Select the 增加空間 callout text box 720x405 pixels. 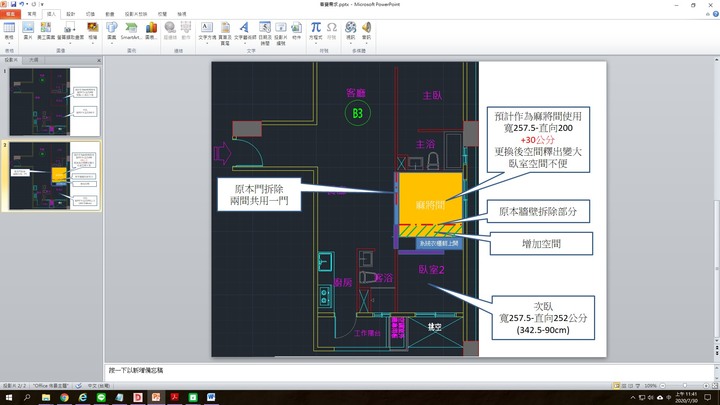[x=541, y=243]
